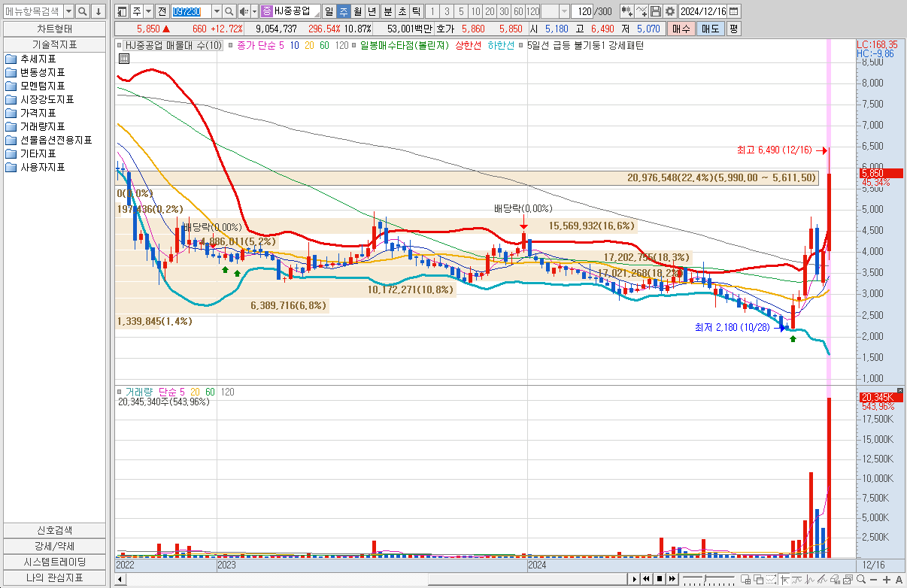Click the search icon next to menu search box
The width and height of the screenshot is (907, 588).
point(83,11)
